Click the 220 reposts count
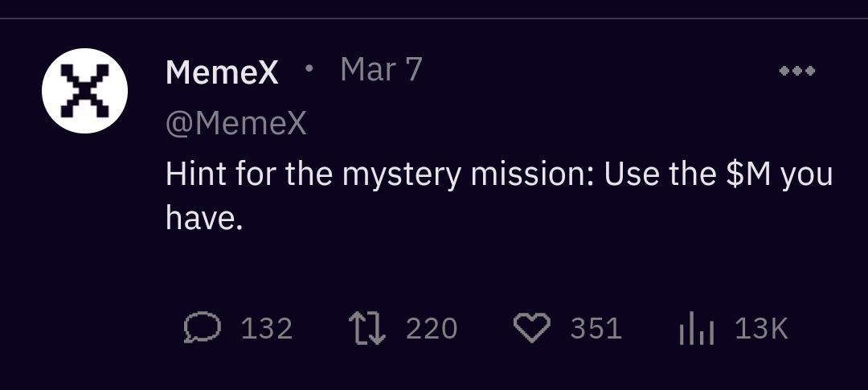 tap(432, 328)
